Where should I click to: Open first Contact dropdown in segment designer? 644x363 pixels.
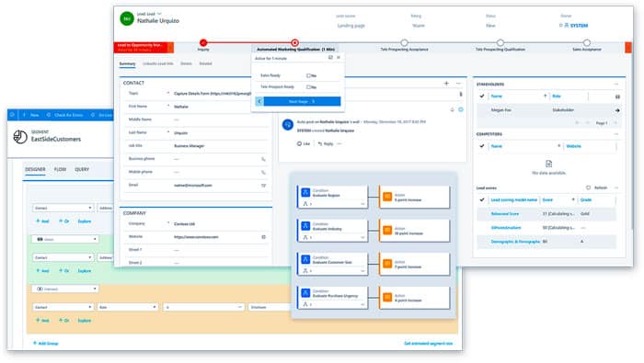(63, 208)
